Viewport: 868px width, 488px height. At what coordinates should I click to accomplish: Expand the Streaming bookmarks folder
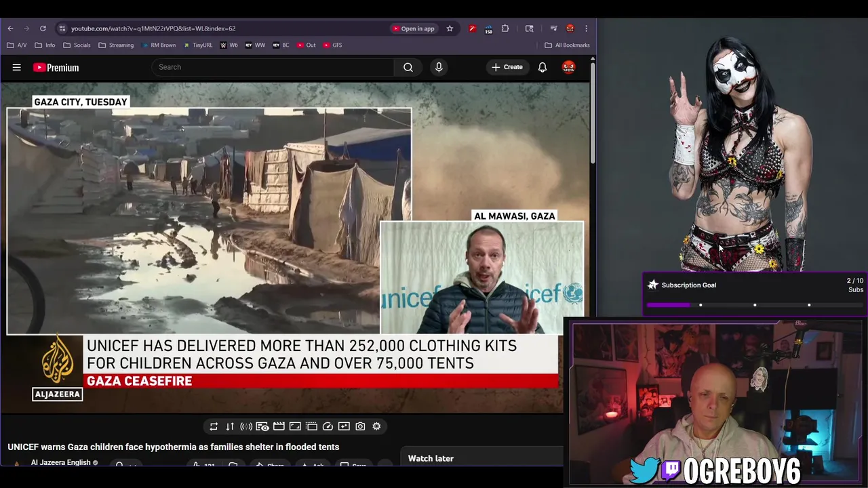(116, 45)
